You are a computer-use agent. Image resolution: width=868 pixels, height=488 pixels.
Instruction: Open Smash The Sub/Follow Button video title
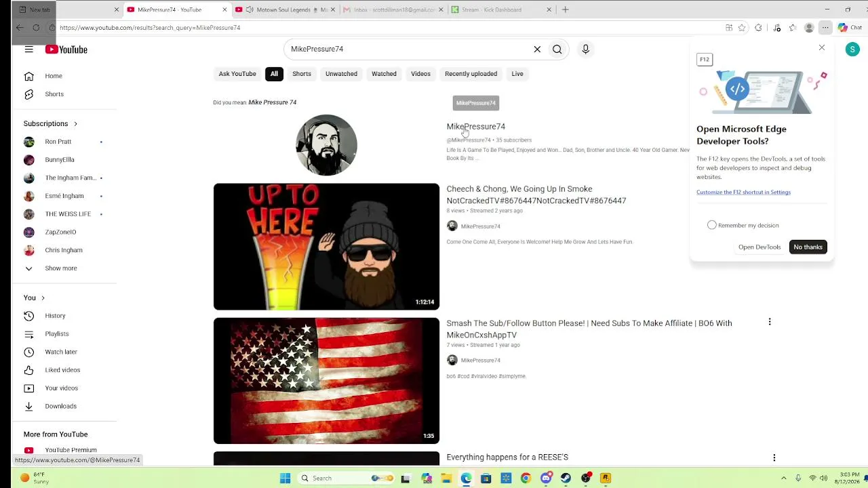[x=589, y=329]
